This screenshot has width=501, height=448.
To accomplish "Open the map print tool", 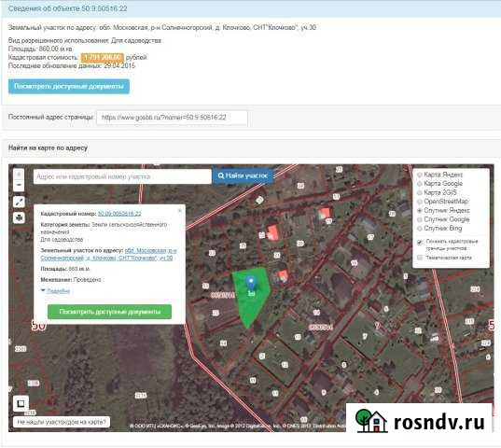I will coord(19,217).
